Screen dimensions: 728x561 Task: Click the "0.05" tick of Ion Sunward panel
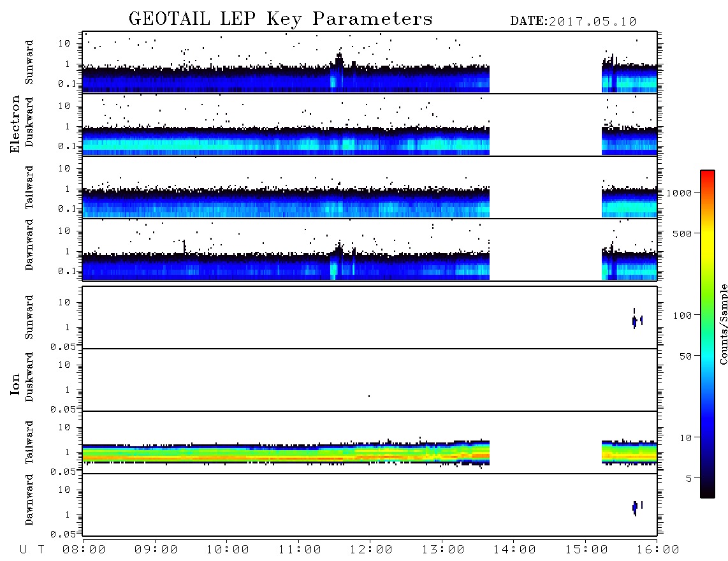(62, 346)
